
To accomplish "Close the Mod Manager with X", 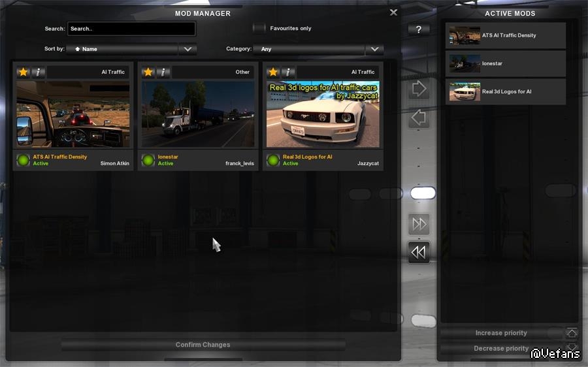I will coord(393,12).
